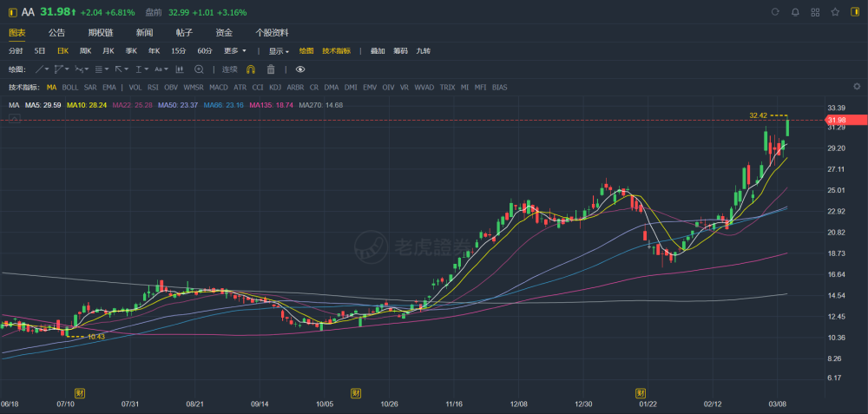Open the 显示 display dropdown
The height and width of the screenshot is (414, 868).
click(x=279, y=51)
